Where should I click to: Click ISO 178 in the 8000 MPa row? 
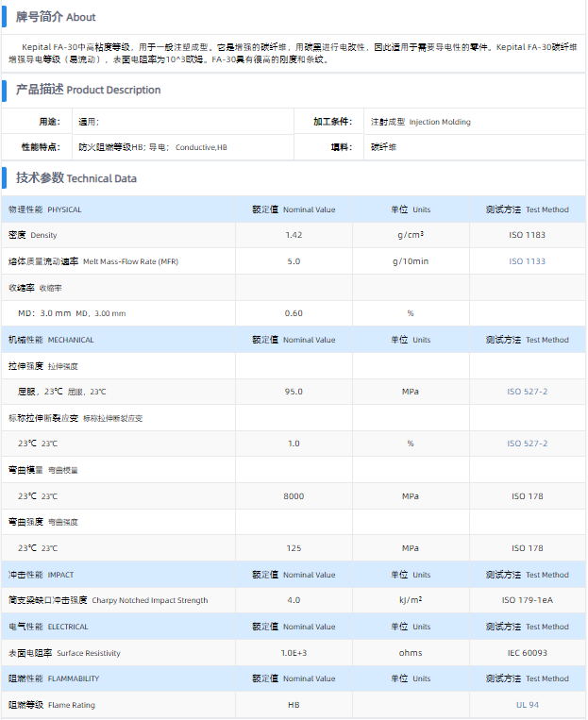pyautogui.click(x=528, y=496)
